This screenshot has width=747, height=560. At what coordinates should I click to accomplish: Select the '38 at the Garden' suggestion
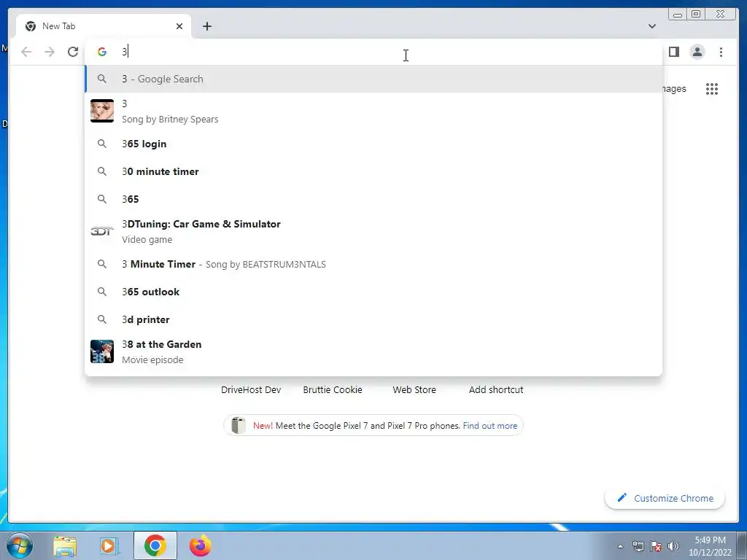(373, 352)
